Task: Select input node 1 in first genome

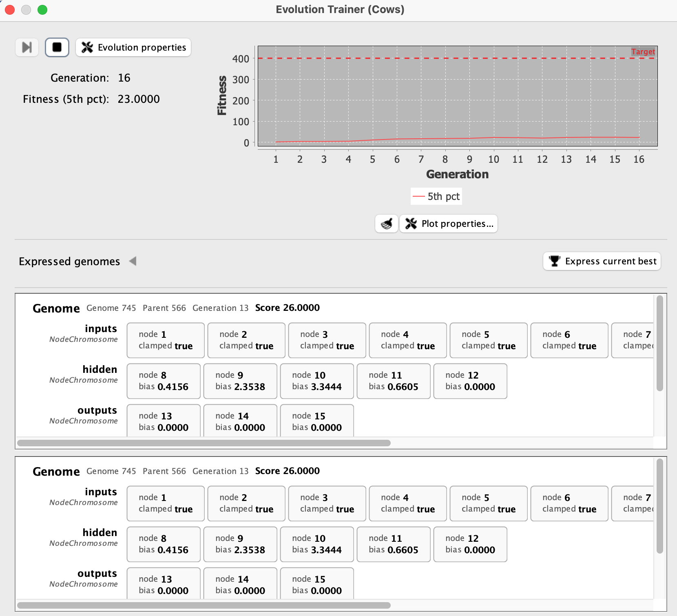Action: coord(166,340)
